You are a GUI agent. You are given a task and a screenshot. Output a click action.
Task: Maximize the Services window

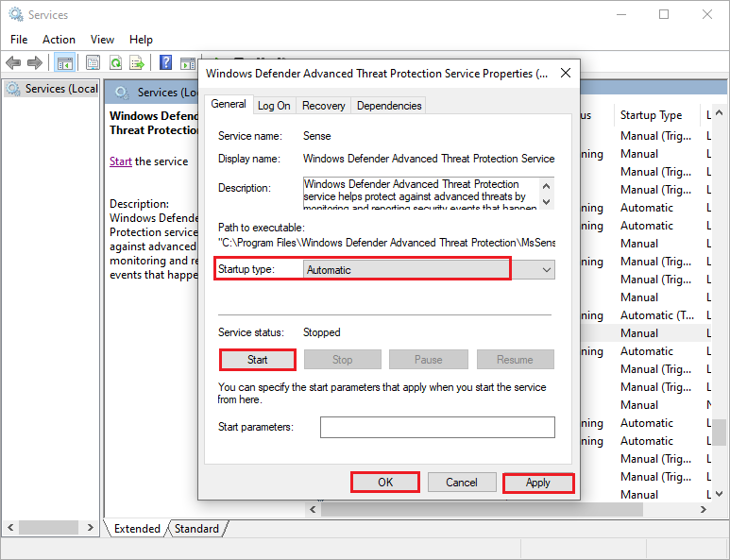tap(664, 14)
